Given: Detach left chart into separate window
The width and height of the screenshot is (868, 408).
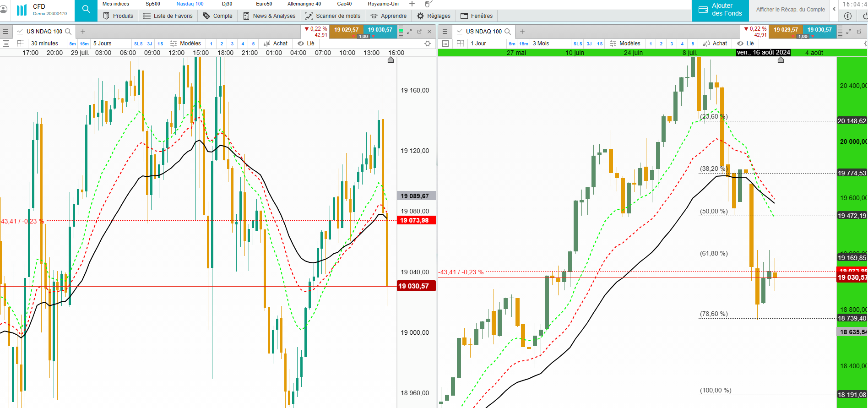Looking at the screenshot, I should pos(419,32).
